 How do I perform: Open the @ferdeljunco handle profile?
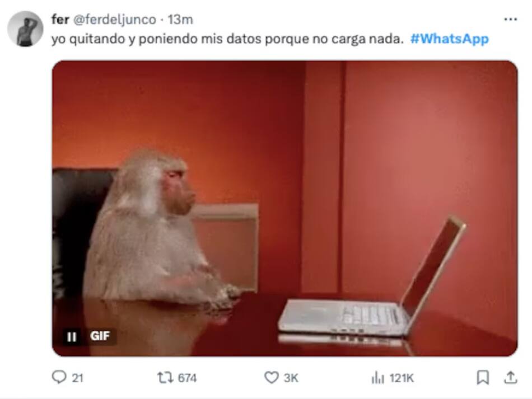114,20
